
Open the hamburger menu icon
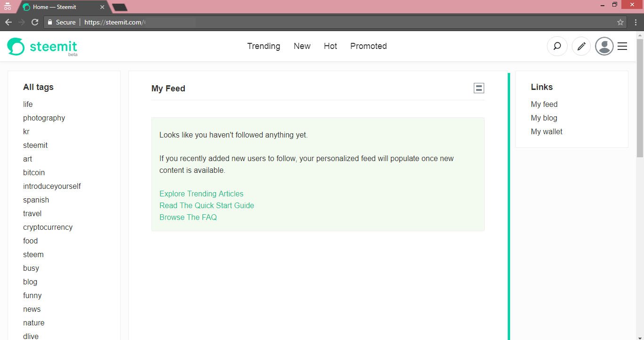pos(622,46)
